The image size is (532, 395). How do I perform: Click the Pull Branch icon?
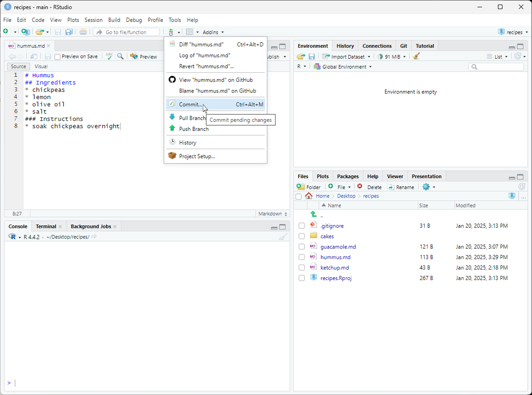tap(173, 117)
